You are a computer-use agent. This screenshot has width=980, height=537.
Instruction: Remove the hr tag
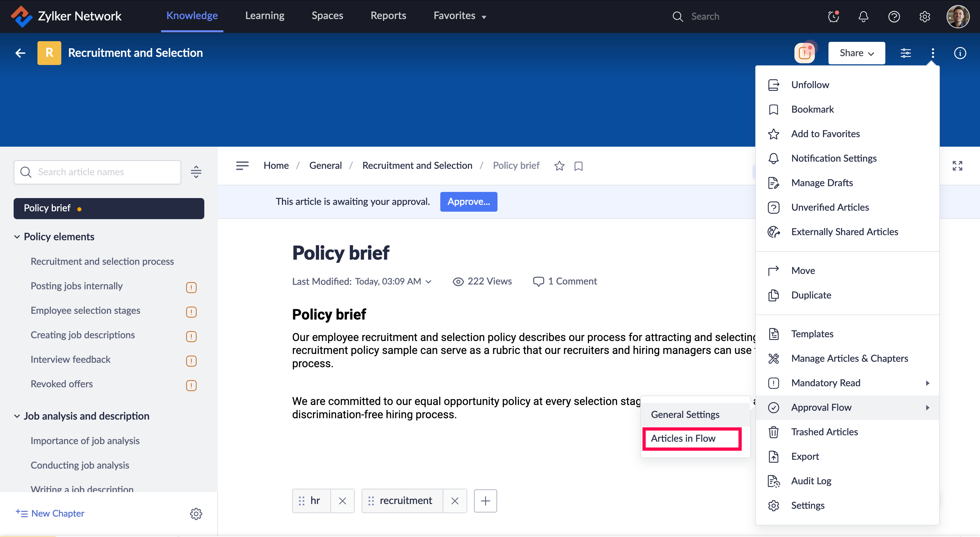pos(343,501)
